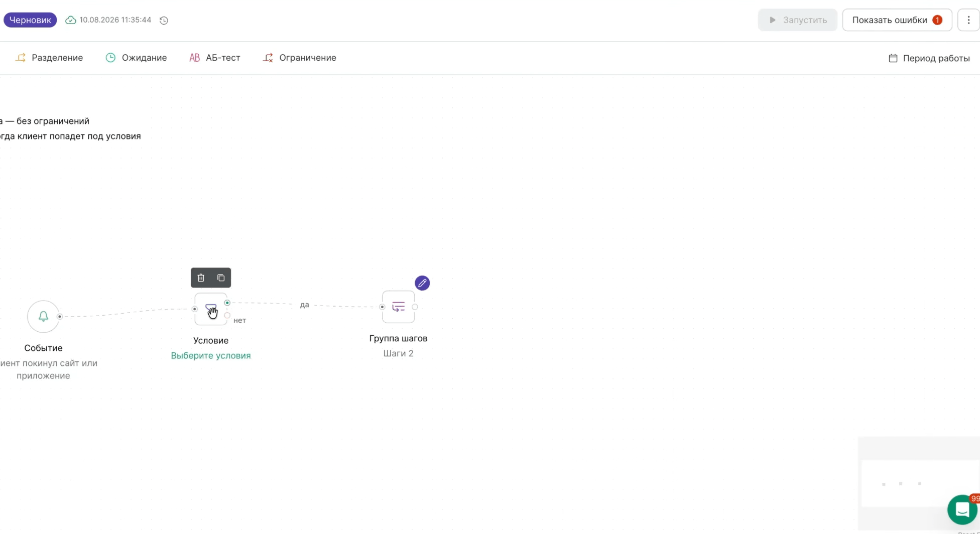Add an АБ-тест step
The image size is (980, 534).
point(215,58)
